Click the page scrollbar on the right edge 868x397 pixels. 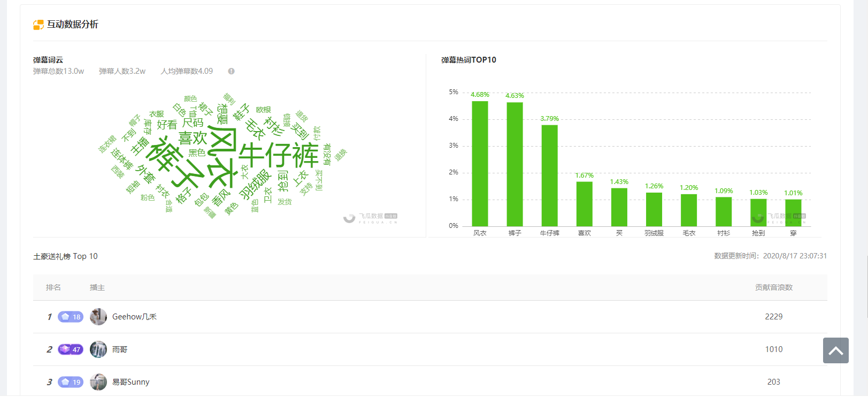pos(867,286)
